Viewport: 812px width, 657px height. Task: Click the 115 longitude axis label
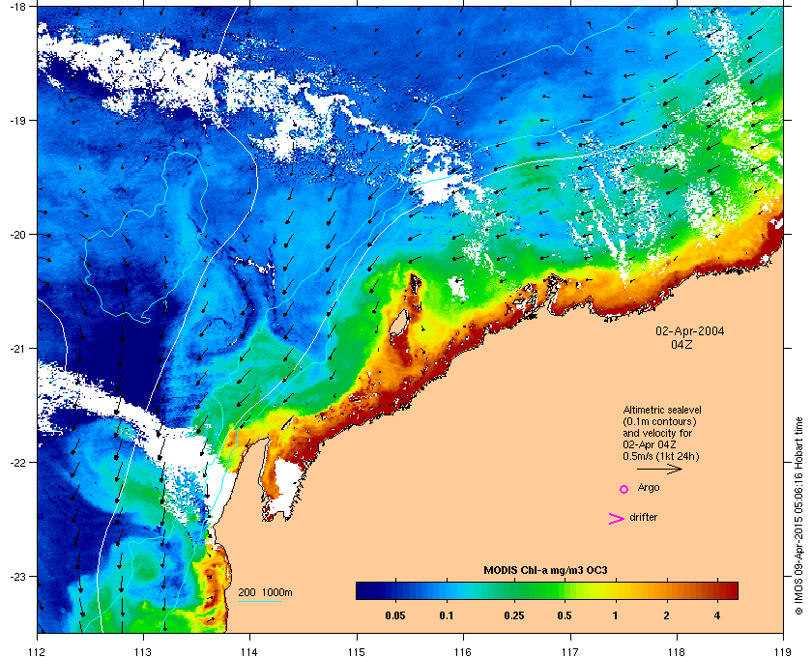(357, 651)
